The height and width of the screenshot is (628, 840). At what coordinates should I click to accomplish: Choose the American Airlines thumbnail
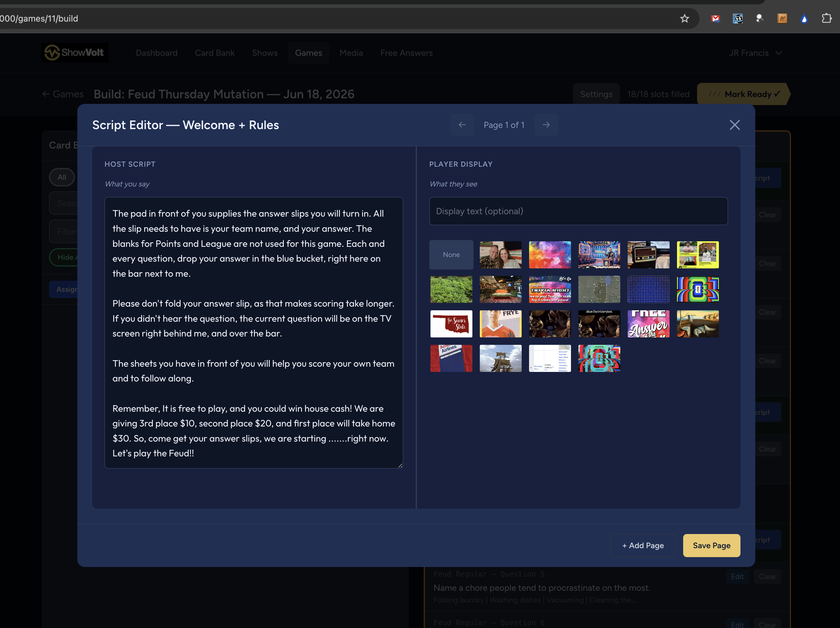[x=451, y=358]
